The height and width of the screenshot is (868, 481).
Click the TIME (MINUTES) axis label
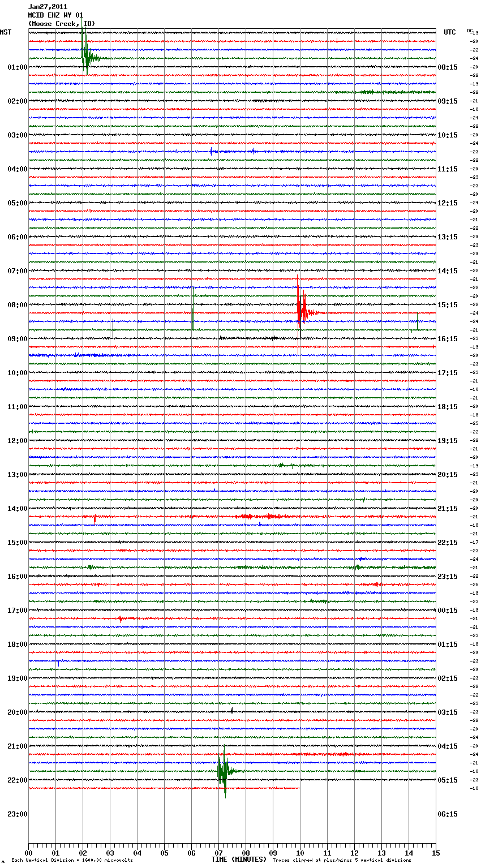point(238,860)
